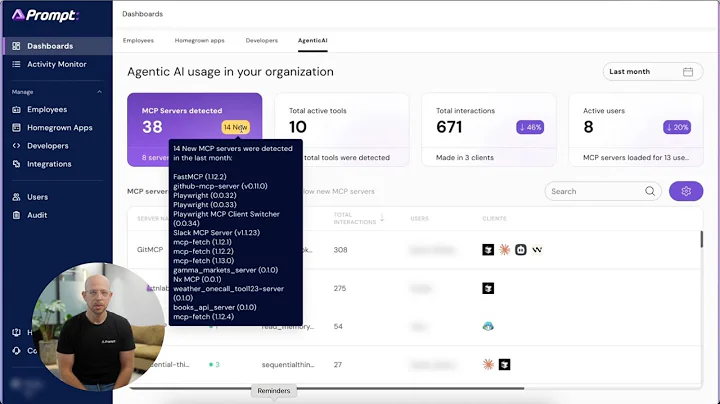This screenshot has height=404, width=720.
Task: Click the green 3 status count
Action: coord(214,365)
